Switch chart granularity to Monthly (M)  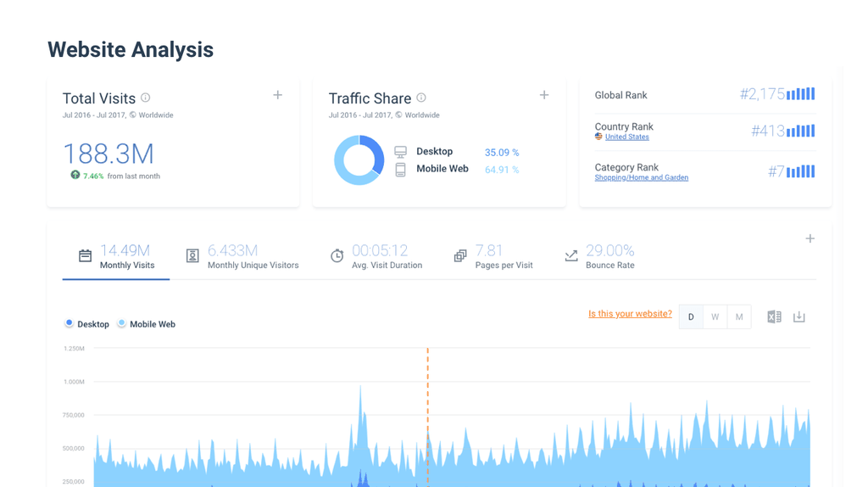(739, 317)
